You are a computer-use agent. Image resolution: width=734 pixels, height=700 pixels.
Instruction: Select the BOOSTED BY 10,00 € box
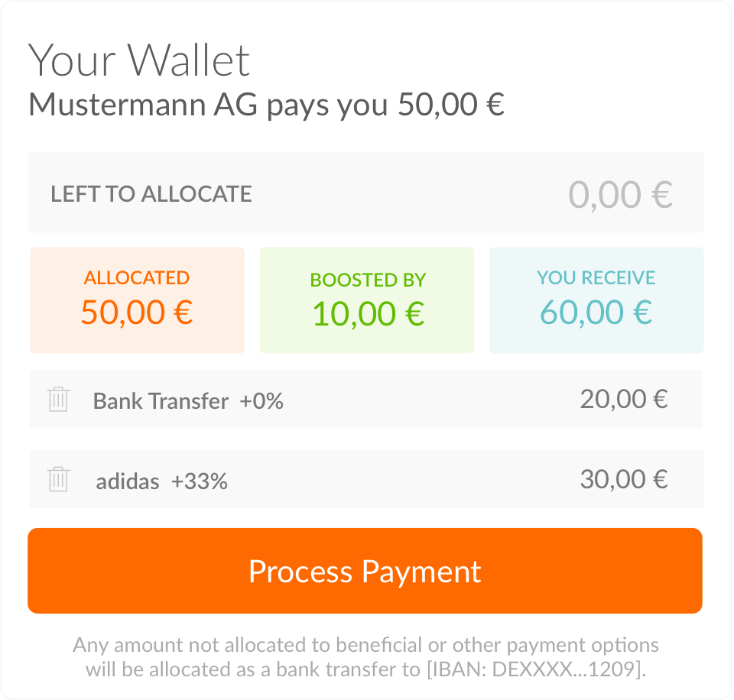[x=366, y=300]
